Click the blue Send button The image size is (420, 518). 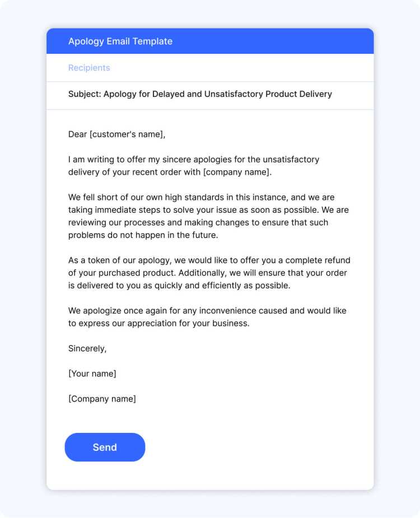(x=105, y=447)
